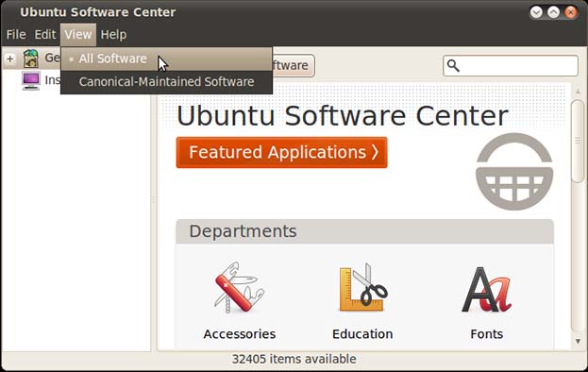Viewport: 588px width, 372px height.
Task: Click the scrollbar down arrow
Action: coord(578,341)
